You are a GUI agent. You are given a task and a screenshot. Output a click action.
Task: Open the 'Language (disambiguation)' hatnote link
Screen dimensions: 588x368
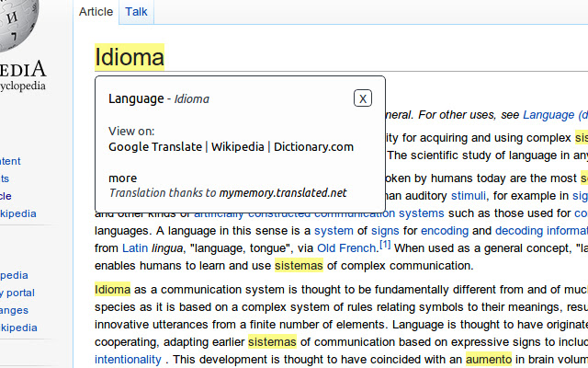coord(555,115)
